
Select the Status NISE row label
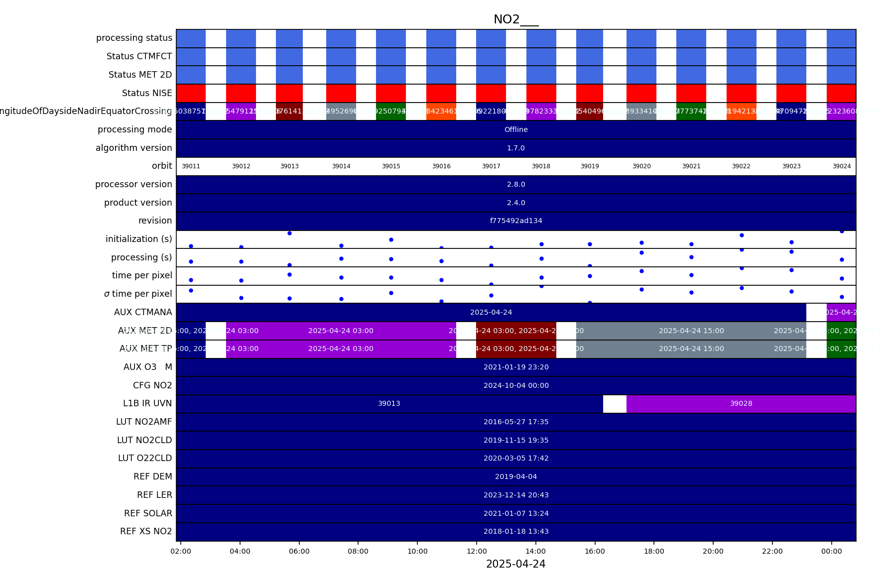pyautogui.click(x=147, y=93)
